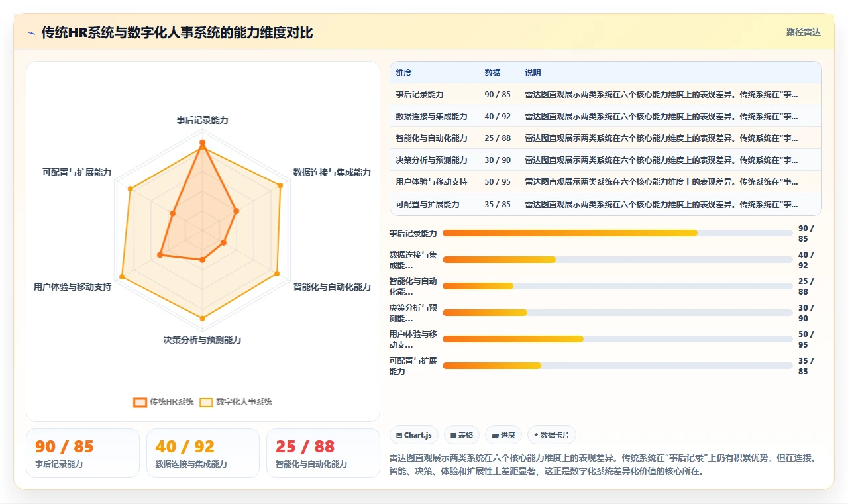Image resolution: width=848 pixels, height=504 pixels.
Task: Click the description text in the 决策分析与预测能力 table row
Action: point(661,160)
